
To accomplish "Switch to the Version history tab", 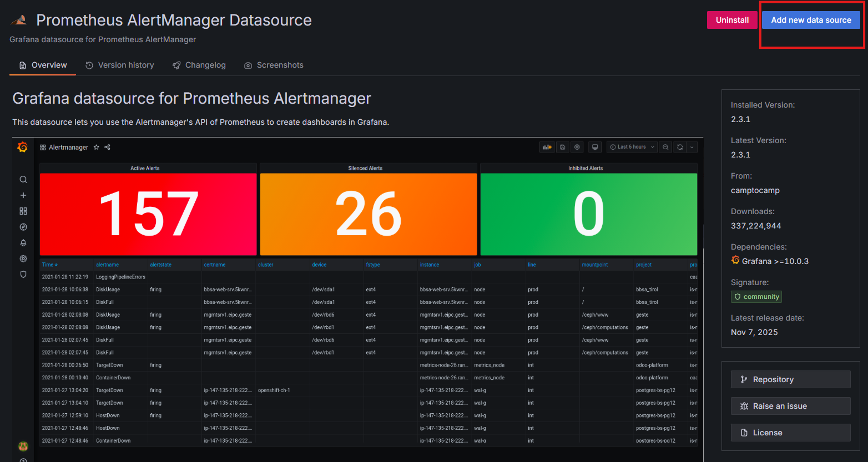I will coord(120,65).
